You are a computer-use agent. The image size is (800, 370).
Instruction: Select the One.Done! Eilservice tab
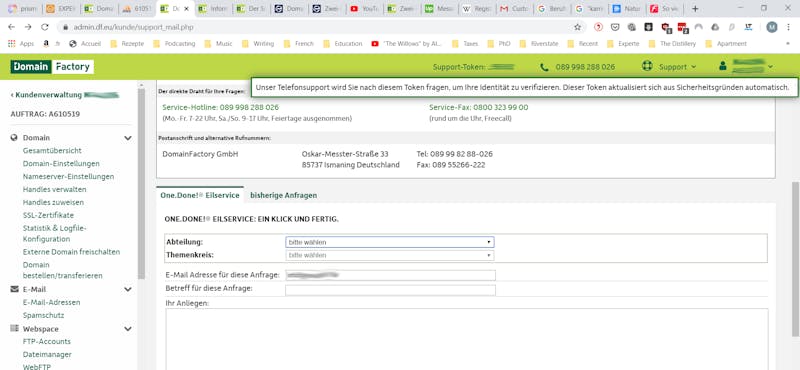(x=200, y=195)
